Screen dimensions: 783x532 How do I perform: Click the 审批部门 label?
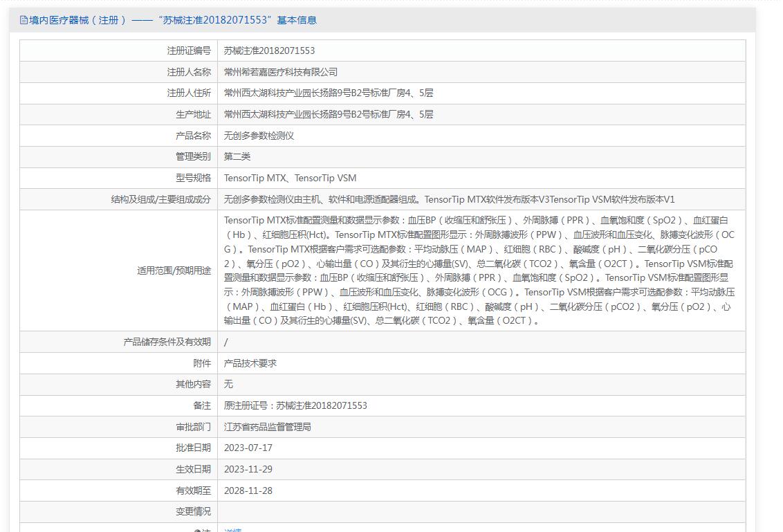(193, 427)
